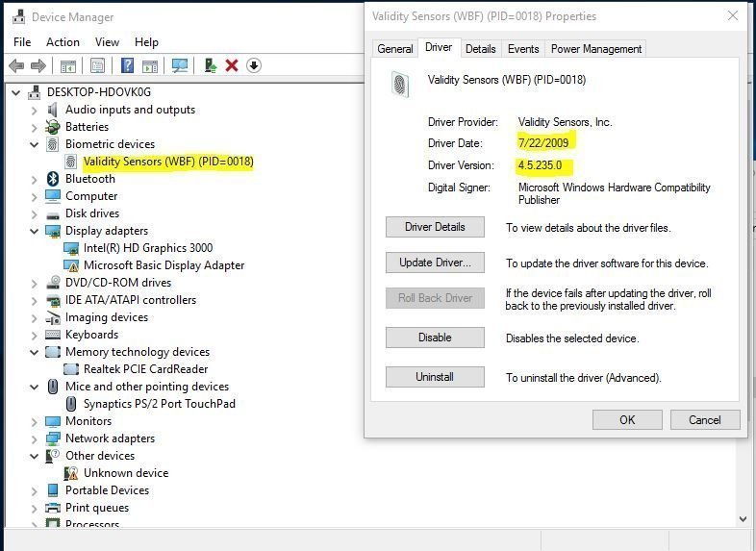Viewport: 756px width, 551px height.
Task: Click the Intel HD Graphics 3000 icon
Action: pos(71,248)
